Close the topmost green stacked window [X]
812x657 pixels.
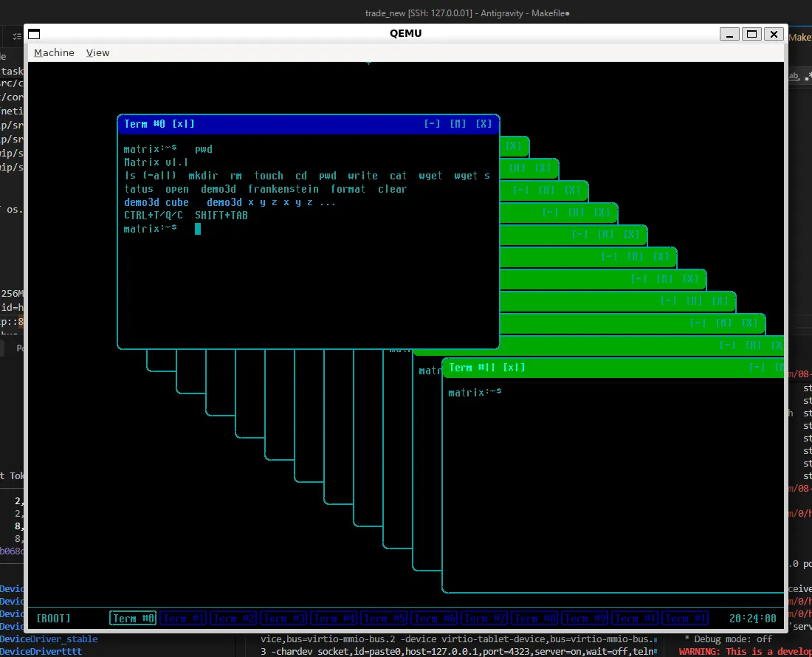513,146
